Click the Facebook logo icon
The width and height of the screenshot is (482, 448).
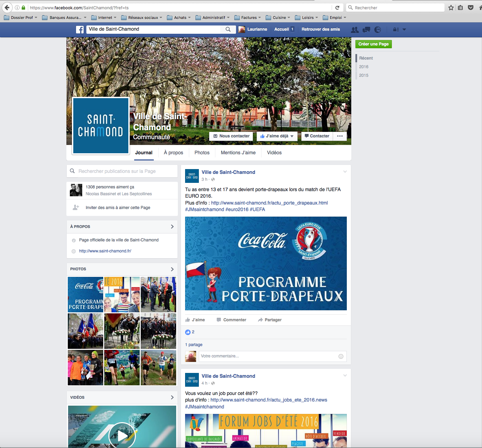click(x=80, y=30)
